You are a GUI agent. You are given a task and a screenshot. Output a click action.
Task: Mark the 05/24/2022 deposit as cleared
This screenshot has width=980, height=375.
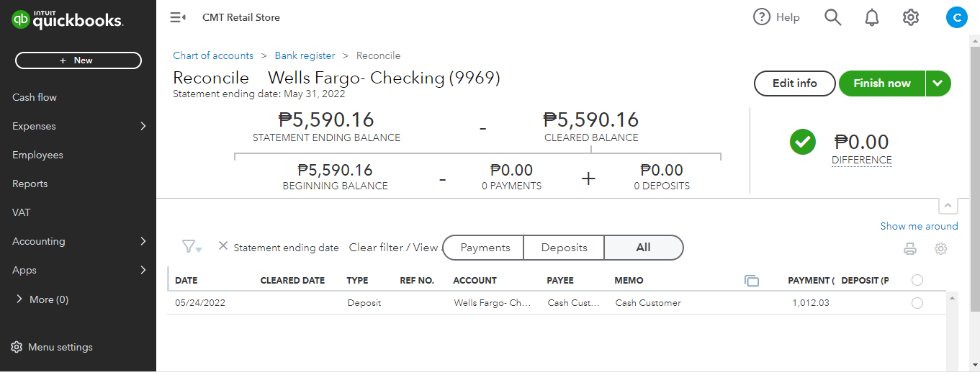click(917, 303)
